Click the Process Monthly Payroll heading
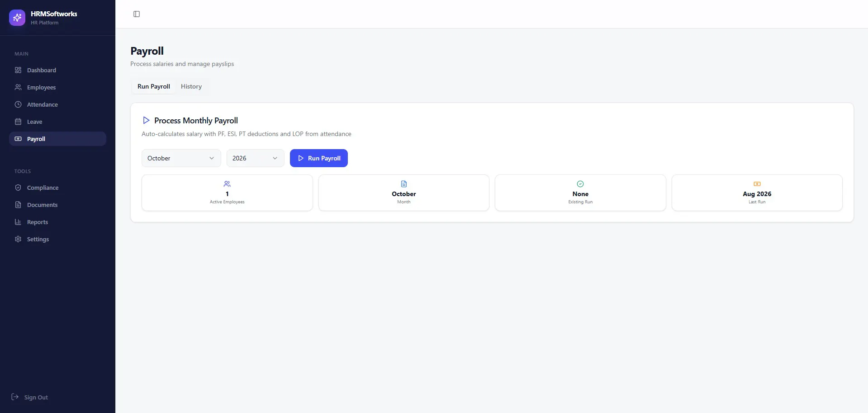The width and height of the screenshot is (868, 413). click(x=196, y=121)
